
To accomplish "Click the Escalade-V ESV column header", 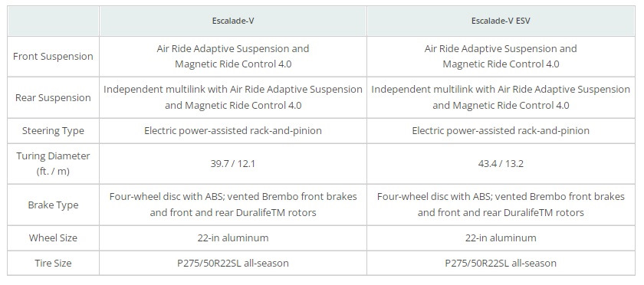I will point(501,21).
